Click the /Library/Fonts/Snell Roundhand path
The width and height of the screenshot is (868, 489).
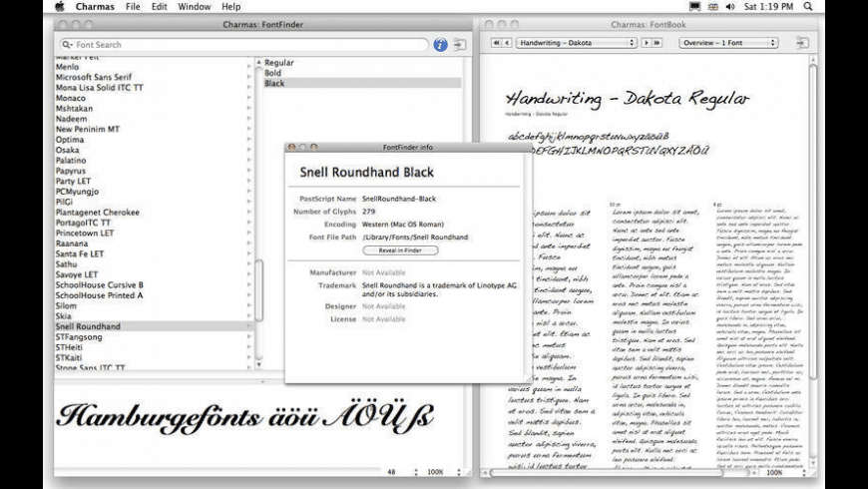pyautogui.click(x=415, y=238)
